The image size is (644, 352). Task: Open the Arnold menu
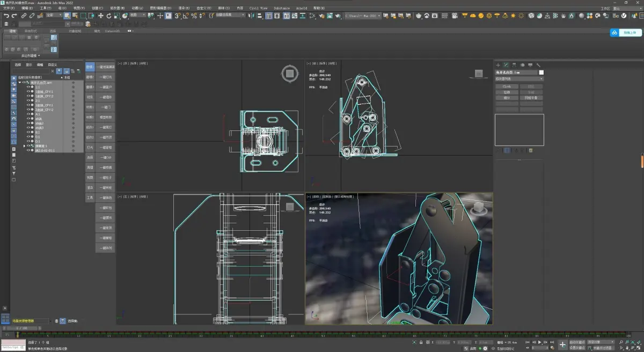[302, 9]
